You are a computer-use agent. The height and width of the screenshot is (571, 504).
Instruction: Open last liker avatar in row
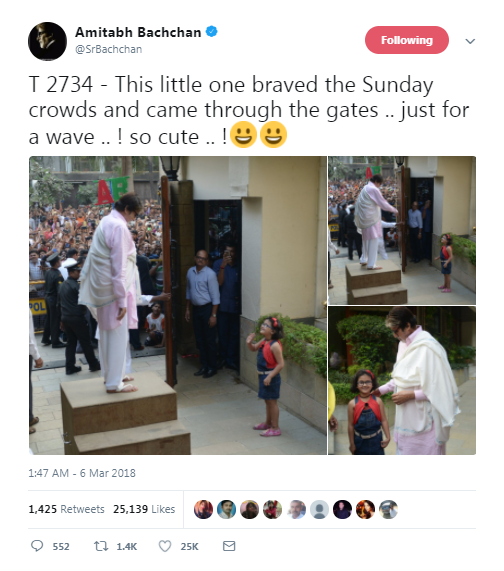tap(388, 509)
